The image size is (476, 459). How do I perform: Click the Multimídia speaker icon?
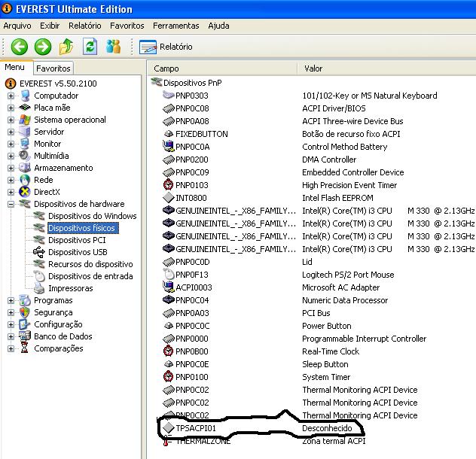point(25,156)
